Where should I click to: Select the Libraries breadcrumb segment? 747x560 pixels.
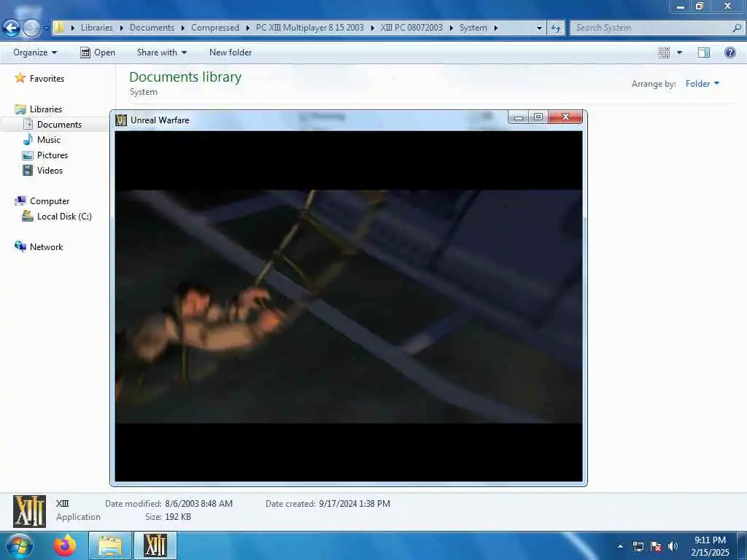[x=97, y=28]
